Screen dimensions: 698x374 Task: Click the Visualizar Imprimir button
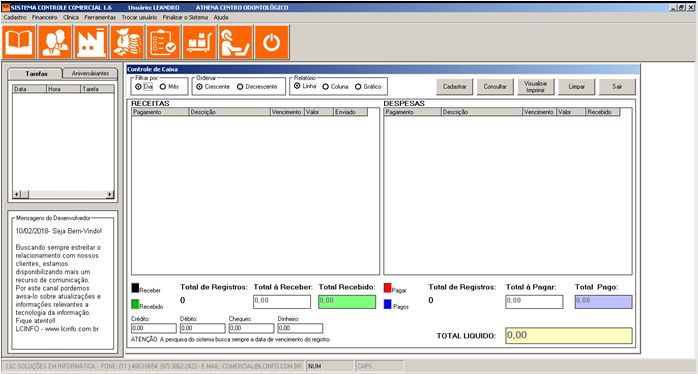pos(536,87)
